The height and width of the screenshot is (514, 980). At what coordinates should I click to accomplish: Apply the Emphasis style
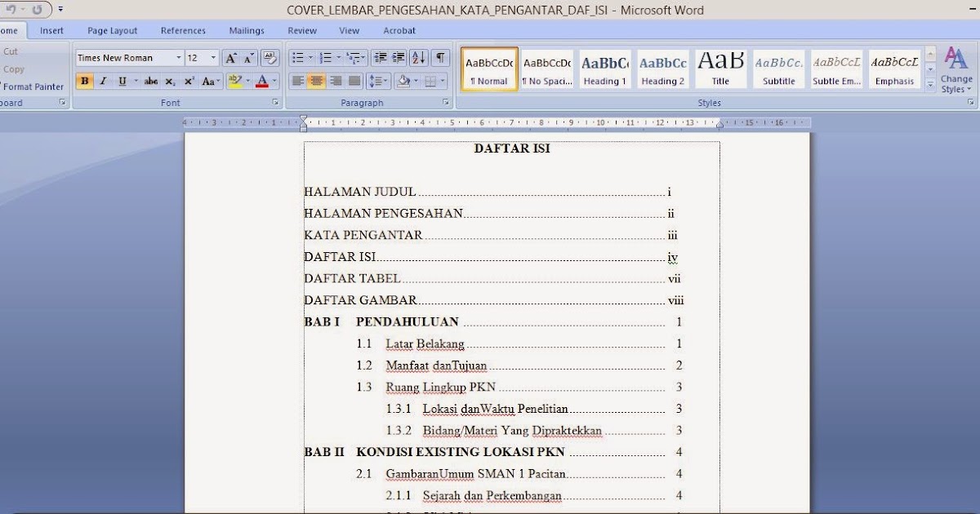tap(894, 69)
